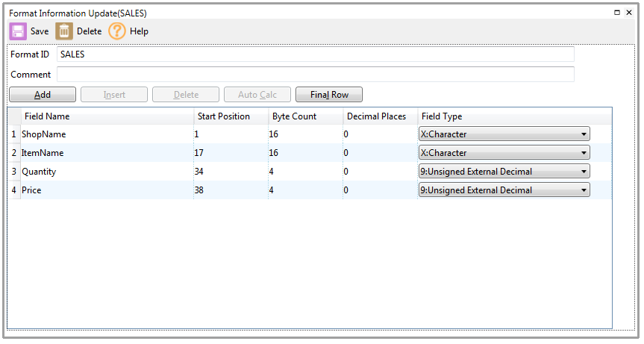Close the Format Information Update panel

click(629, 13)
